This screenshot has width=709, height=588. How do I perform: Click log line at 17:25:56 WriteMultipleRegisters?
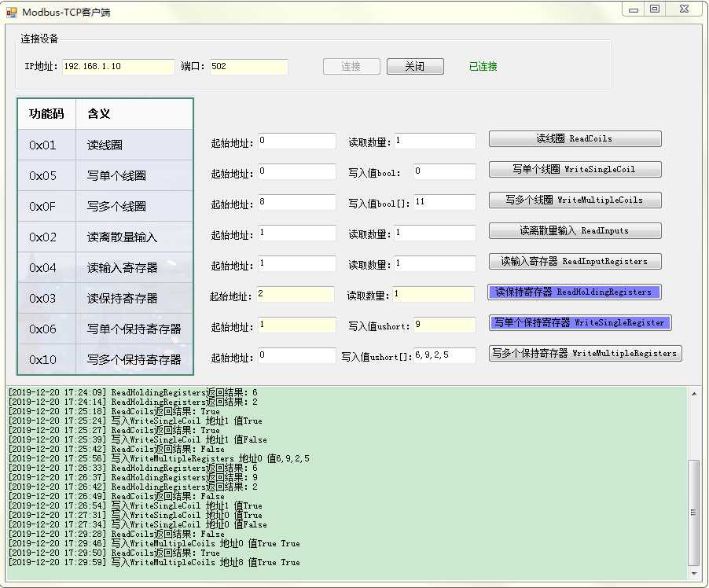(159, 458)
